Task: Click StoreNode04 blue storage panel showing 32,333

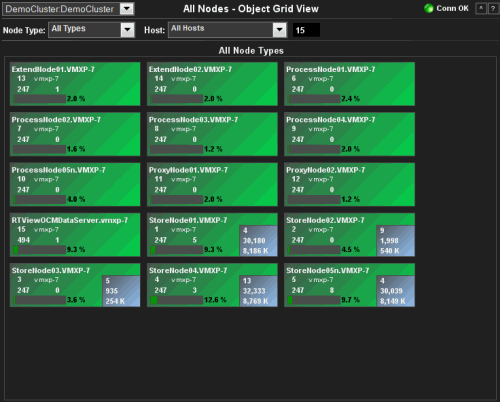Action: click(x=258, y=291)
